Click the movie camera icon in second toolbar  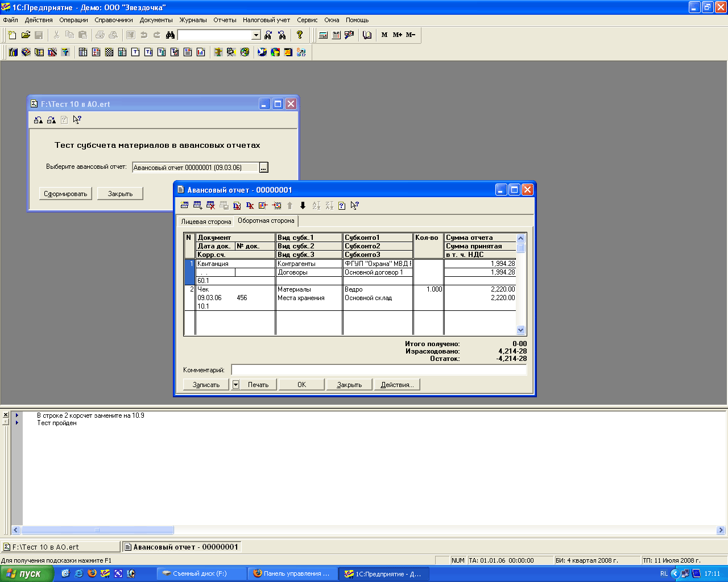click(x=231, y=52)
